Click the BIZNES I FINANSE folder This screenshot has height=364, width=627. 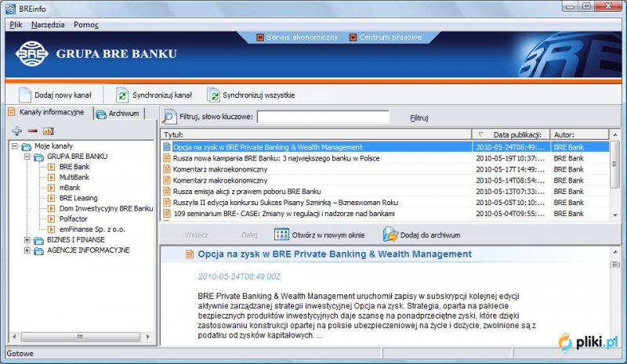pyautogui.click(x=76, y=240)
